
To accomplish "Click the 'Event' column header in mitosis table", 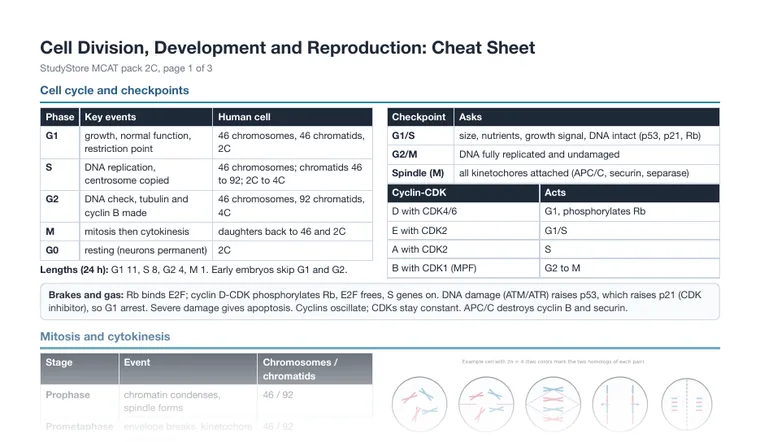I will (x=188, y=369).
